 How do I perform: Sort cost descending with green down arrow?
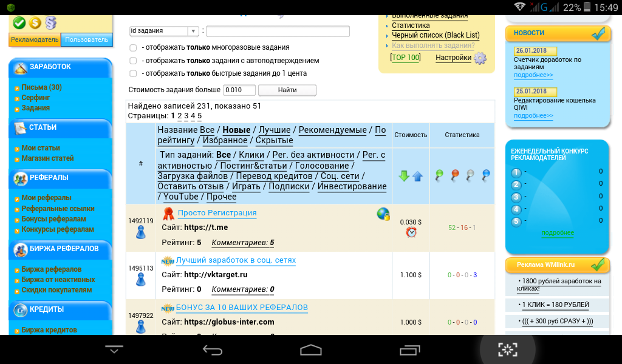(404, 177)
